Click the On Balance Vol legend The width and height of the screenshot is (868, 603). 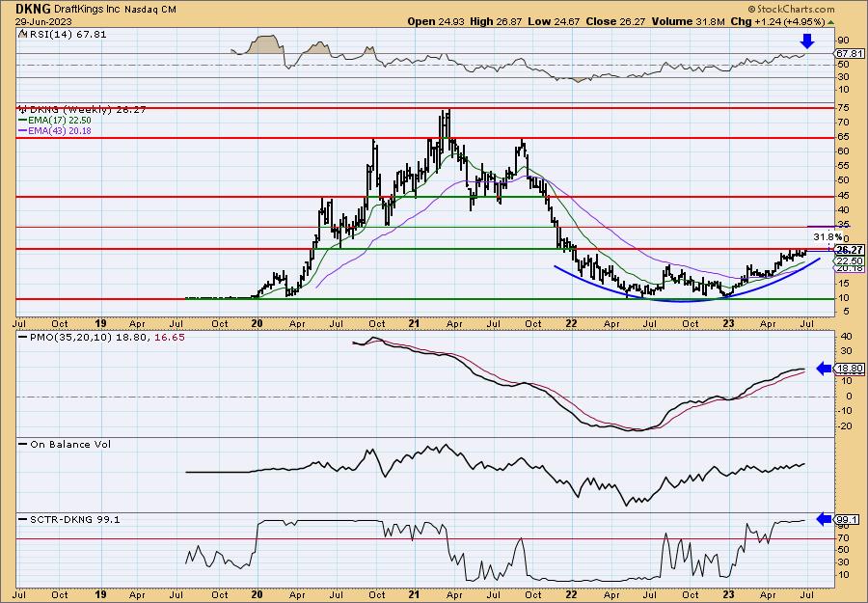tap(70, 444)
